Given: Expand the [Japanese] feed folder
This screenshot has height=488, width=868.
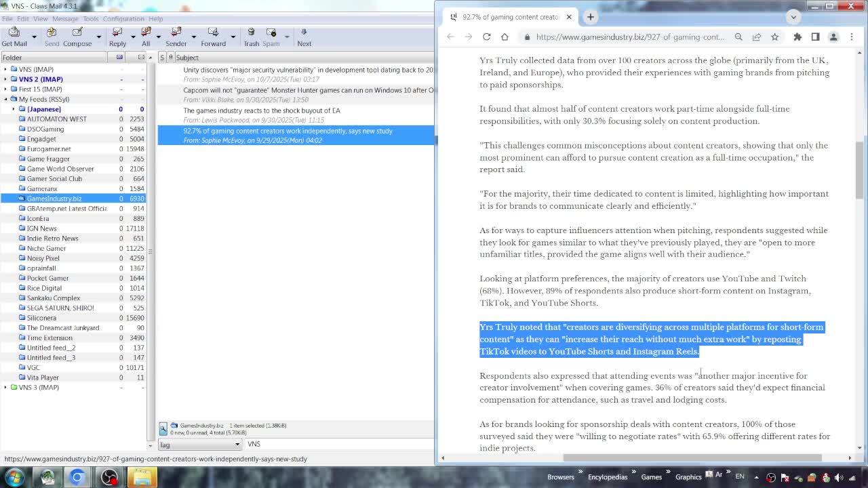Looking at the screenshot, I should (x=14, y=109).
